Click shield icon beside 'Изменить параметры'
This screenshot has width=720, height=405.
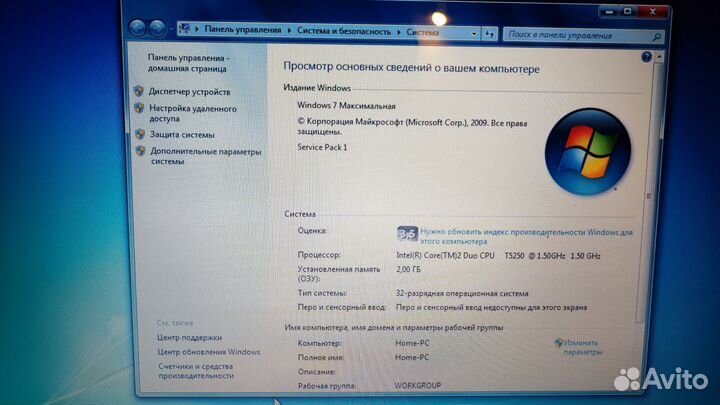(558, 343)
